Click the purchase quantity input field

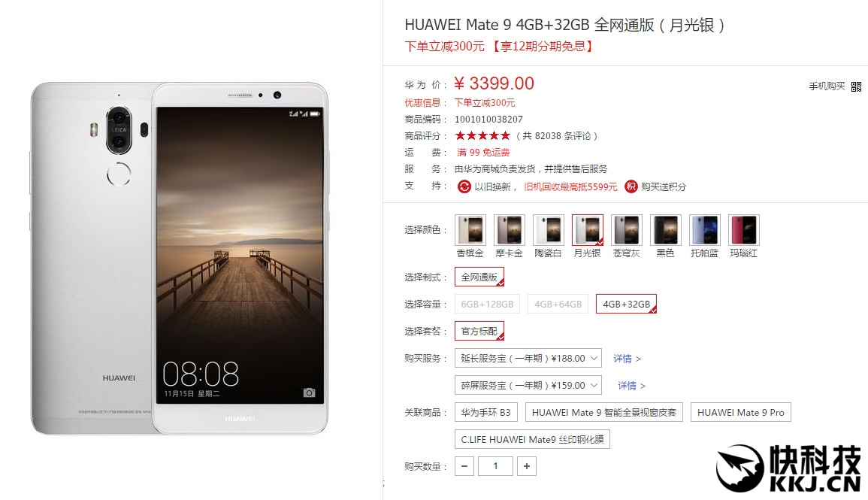point(495,466)
